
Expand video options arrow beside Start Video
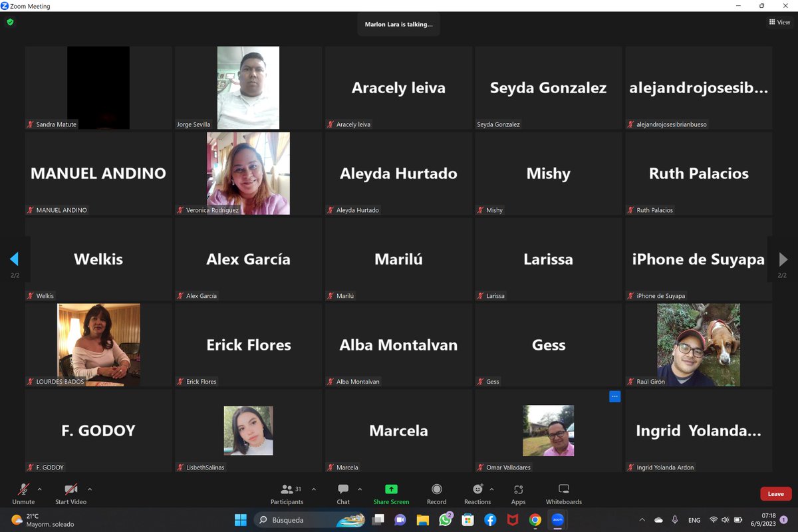pyautogui.click(x=90, y=489)
